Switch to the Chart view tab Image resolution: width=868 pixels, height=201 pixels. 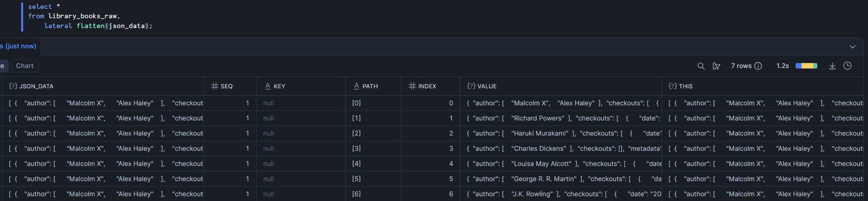(25, 66)
